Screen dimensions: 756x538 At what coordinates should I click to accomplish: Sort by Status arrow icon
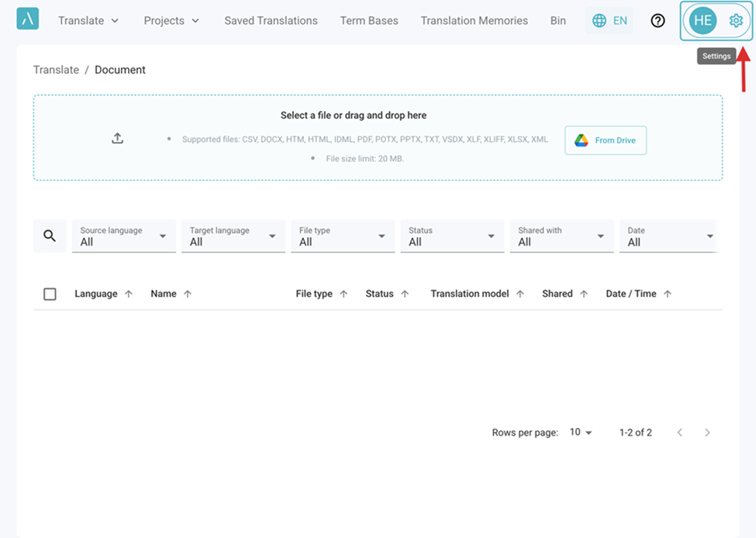pos(405,294)
